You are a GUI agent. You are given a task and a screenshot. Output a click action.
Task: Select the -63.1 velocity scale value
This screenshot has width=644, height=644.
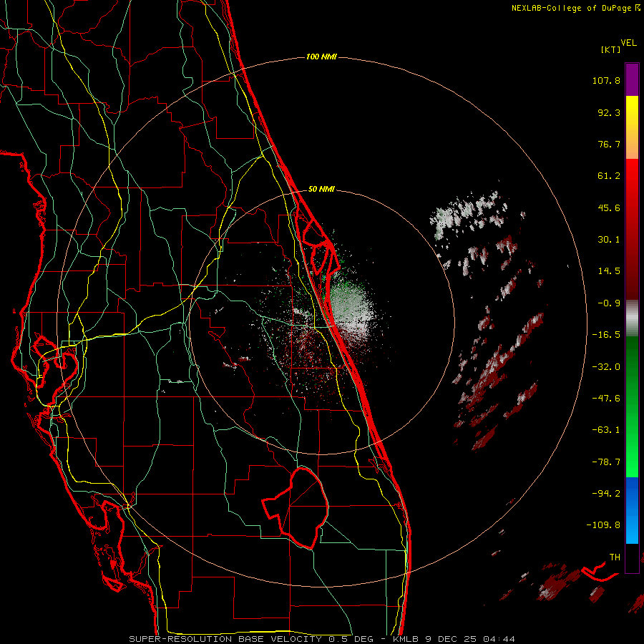[606, 430]
